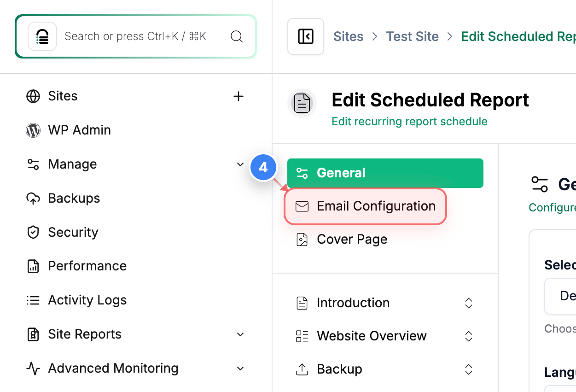Click the Security shield icon

coord(33,232)
